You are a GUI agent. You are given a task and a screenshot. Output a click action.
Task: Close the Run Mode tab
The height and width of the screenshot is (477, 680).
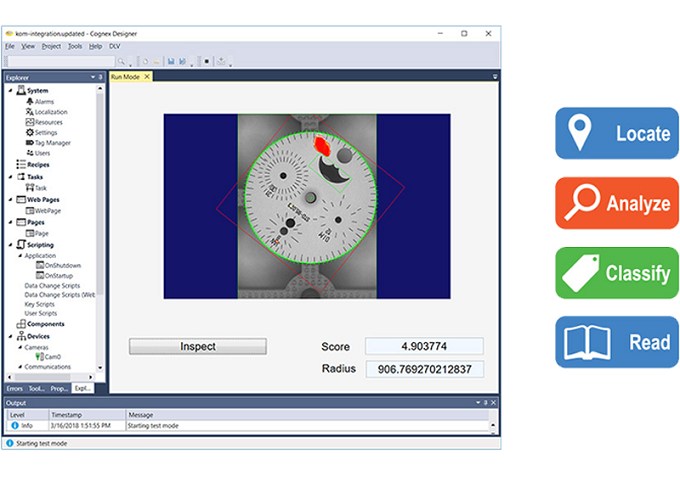point(147,77)
